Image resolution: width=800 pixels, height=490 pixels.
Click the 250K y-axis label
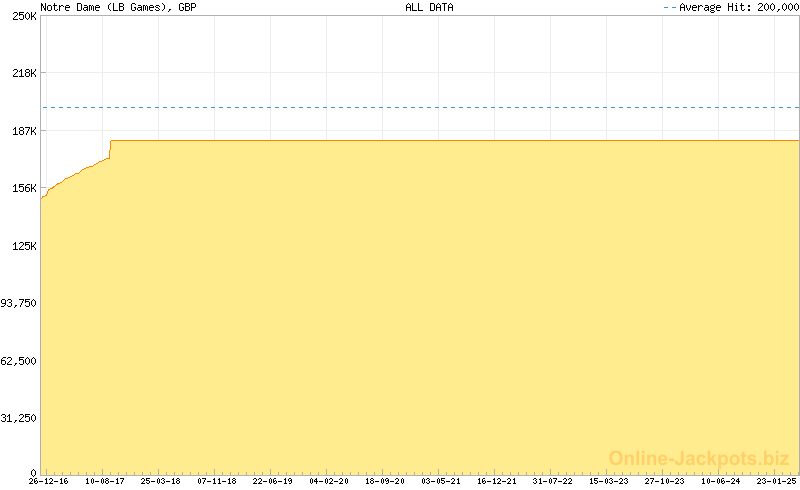24,16
